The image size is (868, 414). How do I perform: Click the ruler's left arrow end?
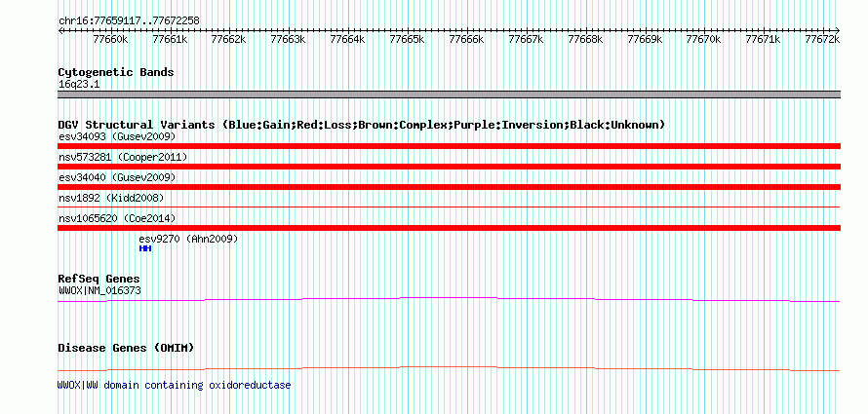click(x=60, y=30)
